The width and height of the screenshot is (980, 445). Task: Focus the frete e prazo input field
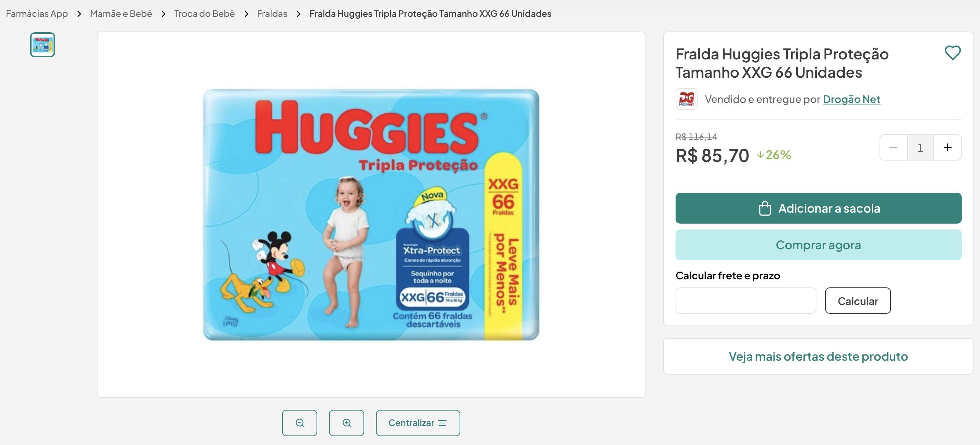click(746, 301)
